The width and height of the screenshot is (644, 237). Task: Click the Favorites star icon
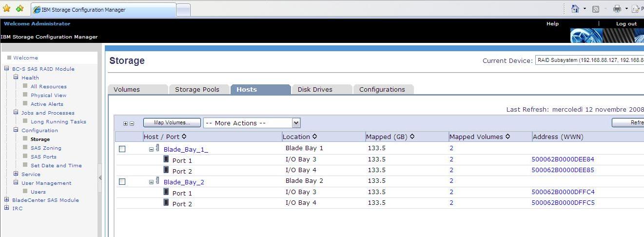coord(7,9)
